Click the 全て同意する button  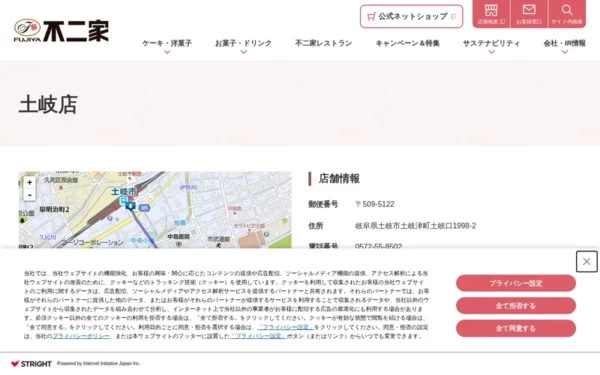516,328
